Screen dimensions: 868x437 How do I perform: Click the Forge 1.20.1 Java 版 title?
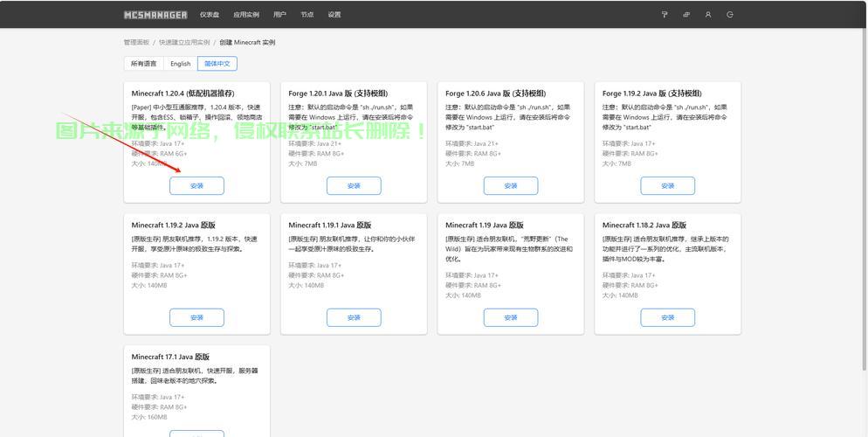coord(338,93)
